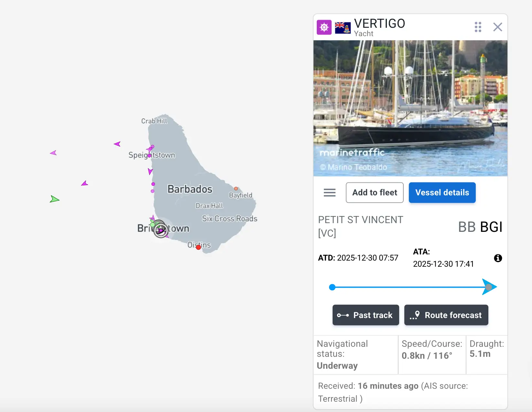The width and height of the screenshot is (532, 412).
Task: Select the Past track line icon
Action: [x=343, y=315]
